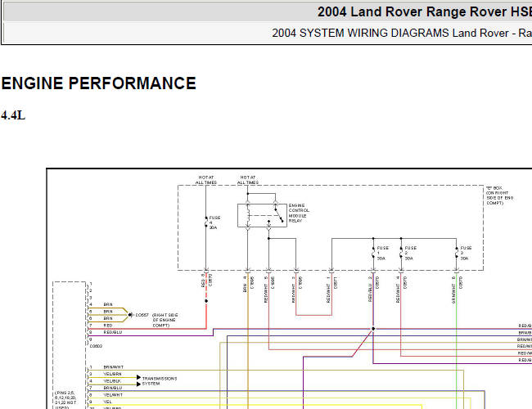Click the splice dot on RED/BLU wire below Fuse 1
This screenshot has width=532, height=409.
click(373, 329)
